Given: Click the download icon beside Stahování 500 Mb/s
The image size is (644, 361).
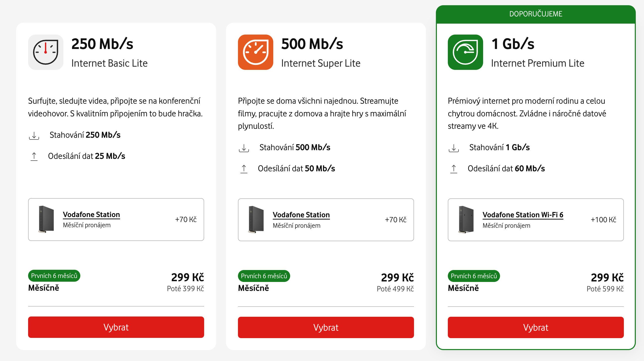Looking at the screenshot, I should [x=244, y=148].
